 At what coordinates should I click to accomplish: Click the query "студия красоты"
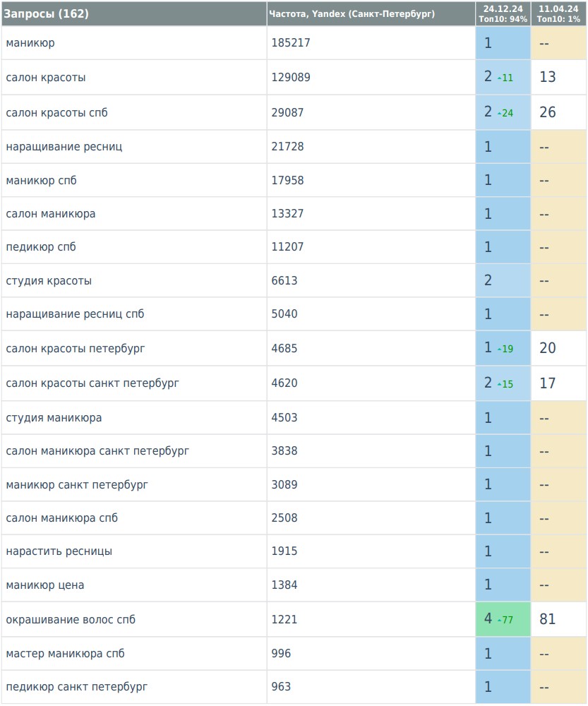(49, 280)
